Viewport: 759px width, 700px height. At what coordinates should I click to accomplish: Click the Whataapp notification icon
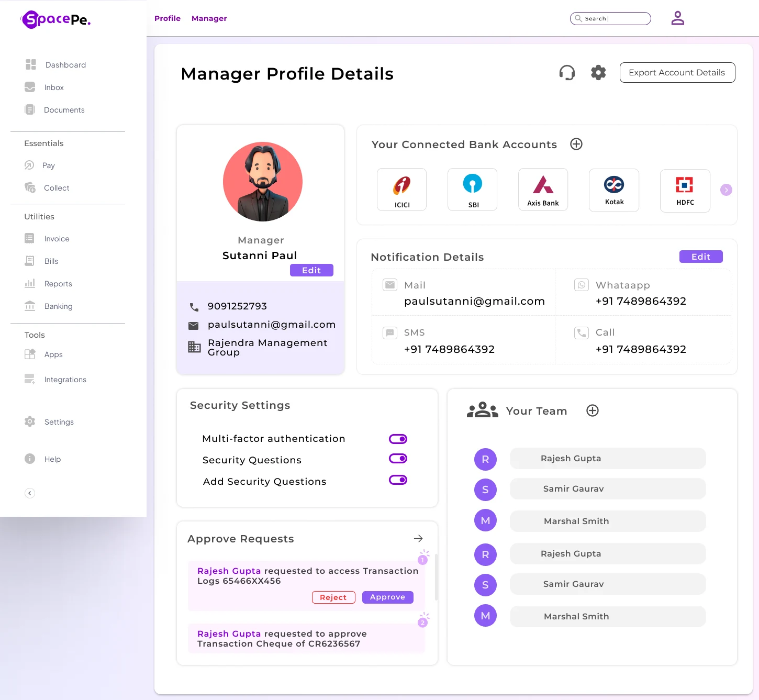pyautogui.click(x=582, y=285)
